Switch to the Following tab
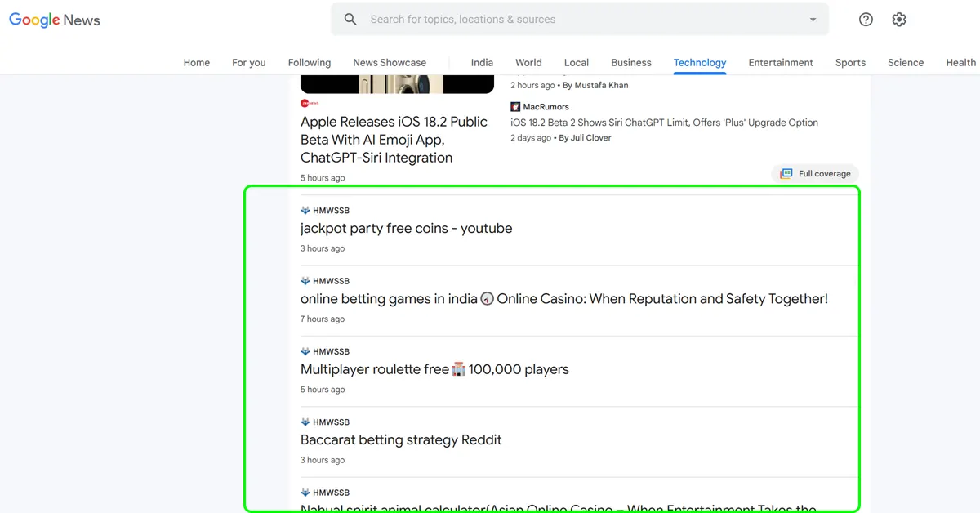980x513 pixels. (x=310, y=63)
